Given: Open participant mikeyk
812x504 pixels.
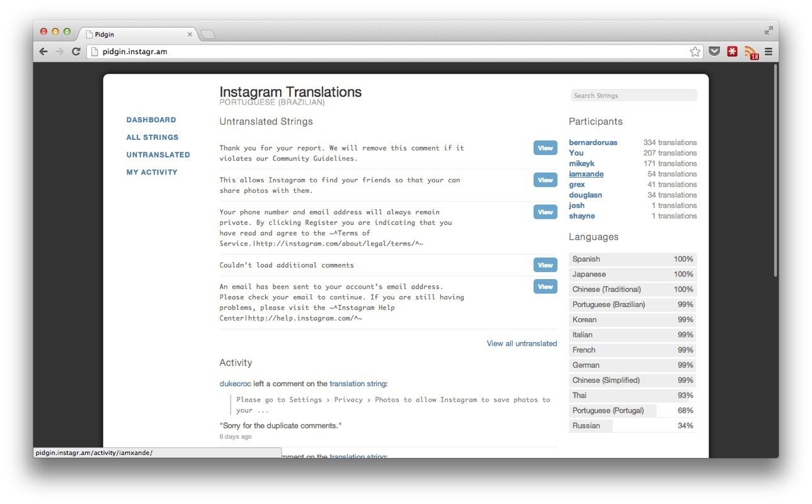Looking at the screenshot, I should [582, 164].
